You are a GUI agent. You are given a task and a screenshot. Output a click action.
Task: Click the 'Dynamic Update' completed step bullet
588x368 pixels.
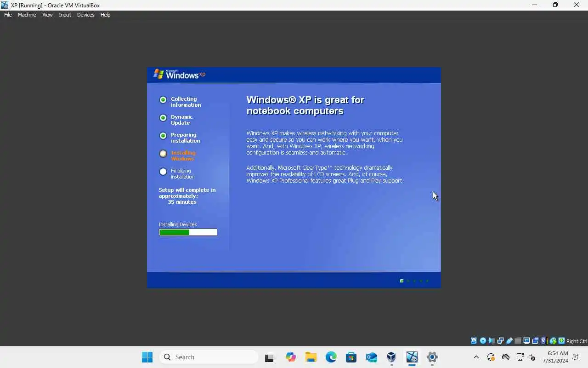point(163,118)
